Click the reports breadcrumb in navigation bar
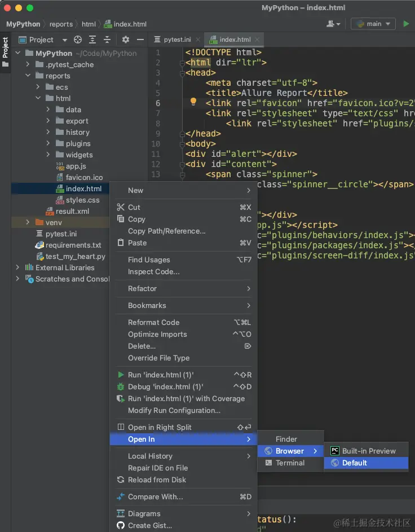The width and height of the screenshot is (415, 532). coord(61,24)
